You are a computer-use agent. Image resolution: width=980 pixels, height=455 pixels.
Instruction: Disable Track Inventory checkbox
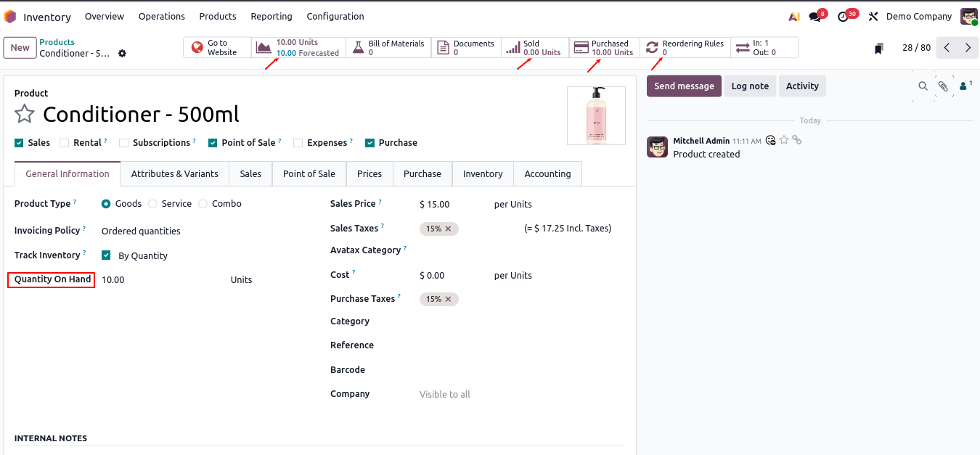click(106, 255)
